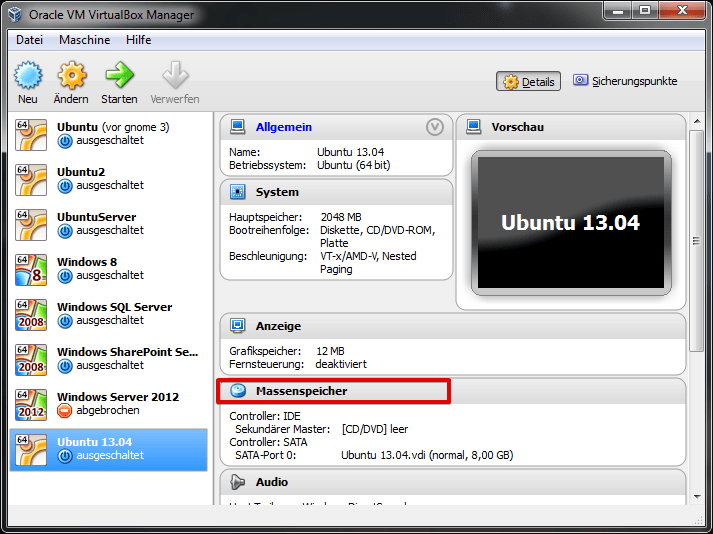Open the Allgemein settings link

(284, 127)
